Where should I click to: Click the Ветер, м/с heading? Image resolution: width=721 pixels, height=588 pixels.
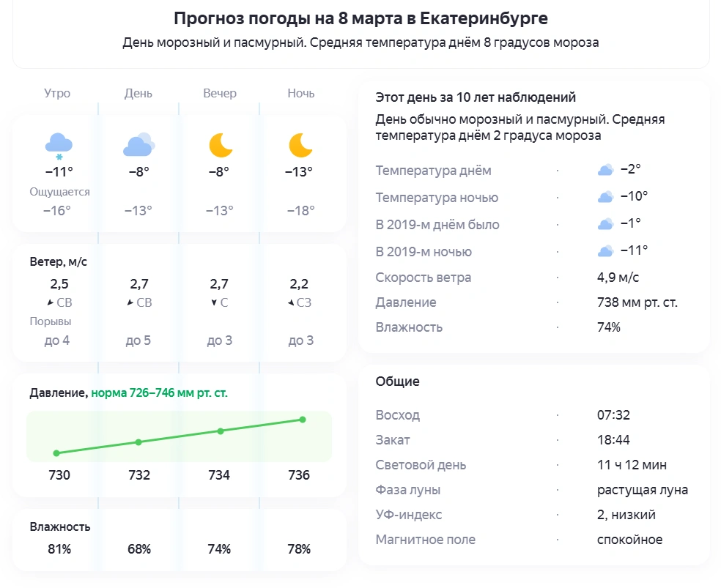(59, 262)
